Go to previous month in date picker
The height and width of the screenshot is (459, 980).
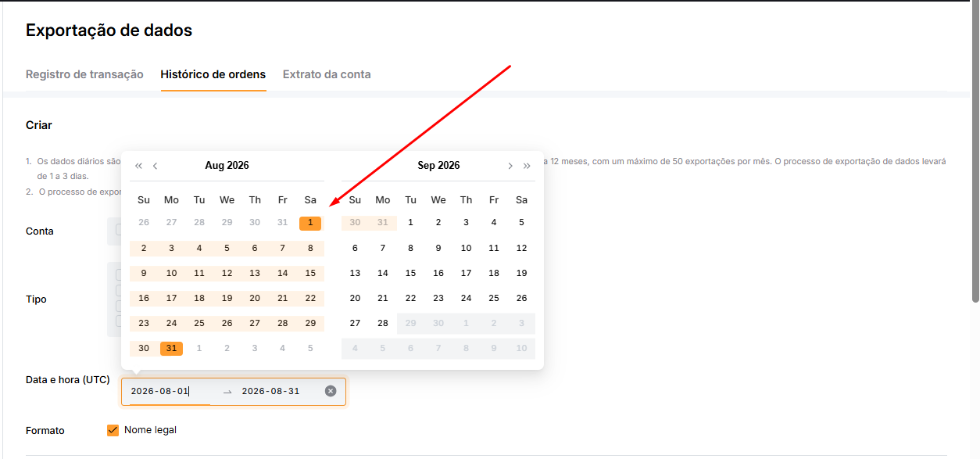156,166
